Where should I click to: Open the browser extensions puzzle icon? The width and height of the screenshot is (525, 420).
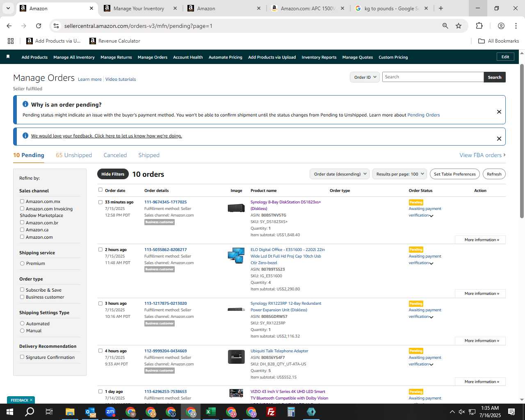(479, 26)
